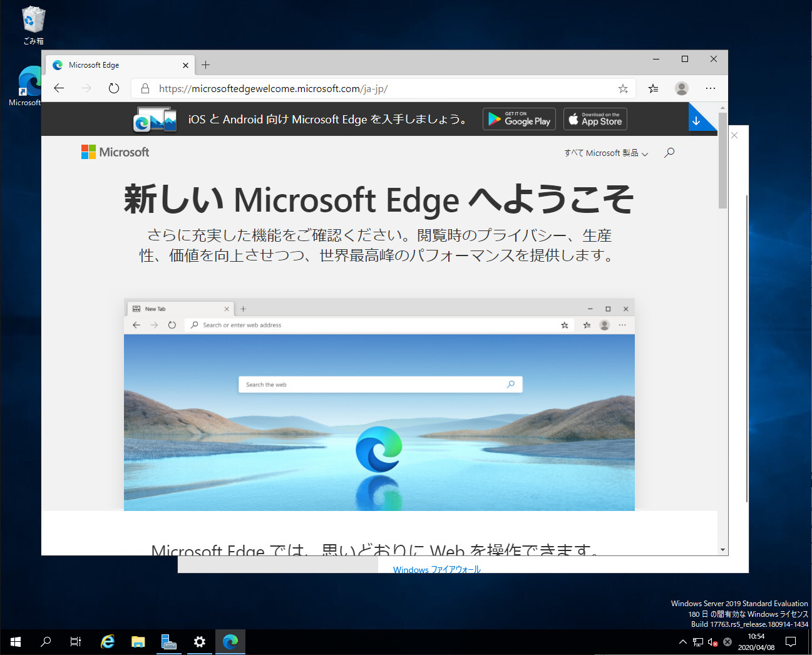Image resolution: width=812 pixels, height=655 pixels.
Task: Click the tray icon right of the speaker
Action: pyautogui.click(x=727, y=642)
